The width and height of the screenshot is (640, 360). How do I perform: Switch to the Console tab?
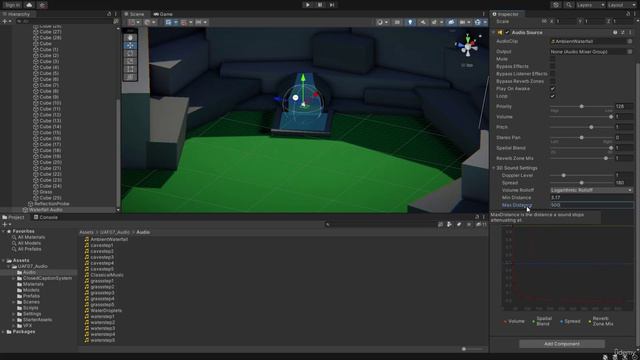coord(45,217)
